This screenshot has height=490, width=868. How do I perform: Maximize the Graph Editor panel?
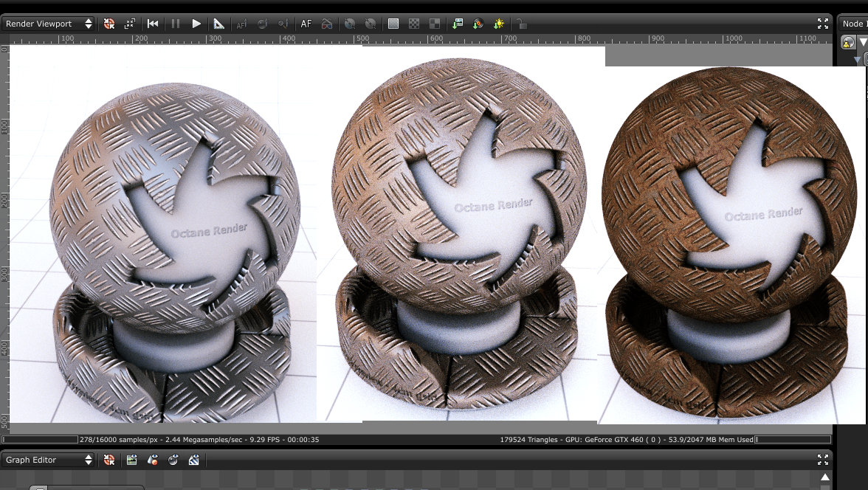pos(822,460)
